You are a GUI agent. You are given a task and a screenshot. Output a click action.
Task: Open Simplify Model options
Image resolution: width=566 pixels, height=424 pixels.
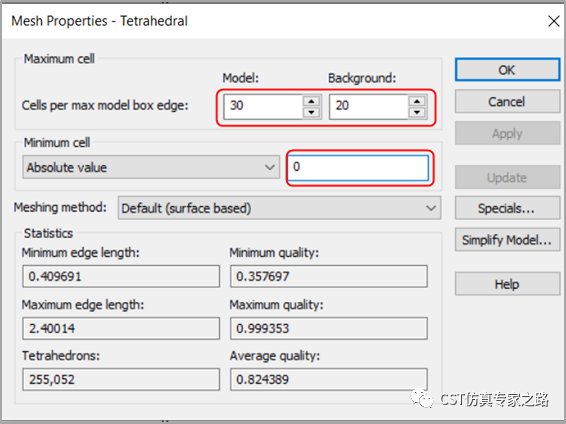(x=507, y=240)
